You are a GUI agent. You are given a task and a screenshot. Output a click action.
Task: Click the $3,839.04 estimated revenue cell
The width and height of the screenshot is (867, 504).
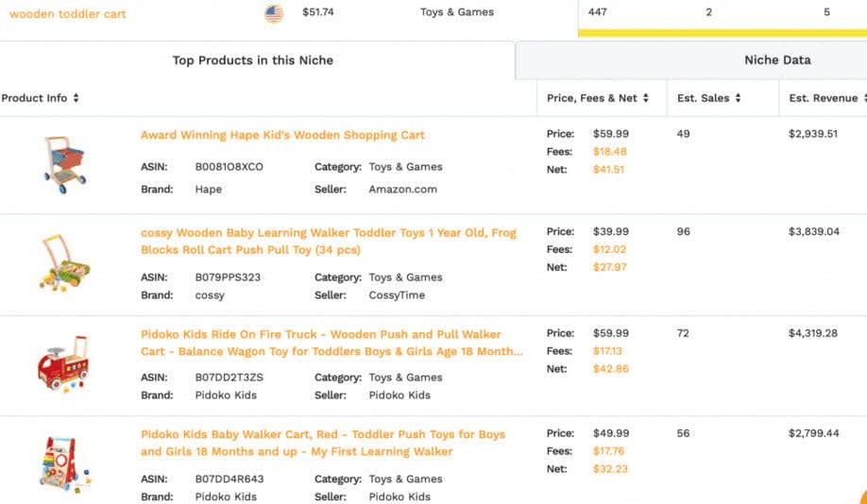[814, 231]
